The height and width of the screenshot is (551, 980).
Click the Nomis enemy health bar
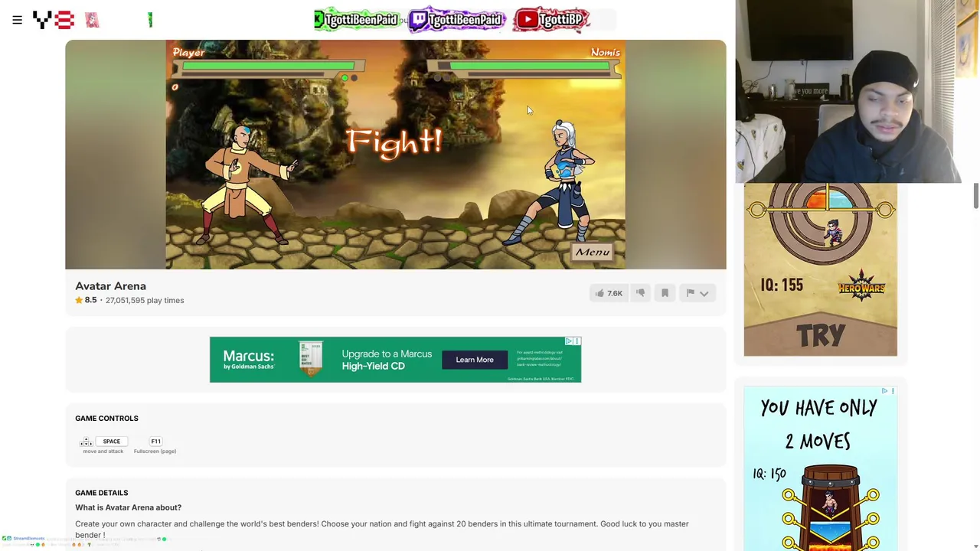tap(530, 67)
